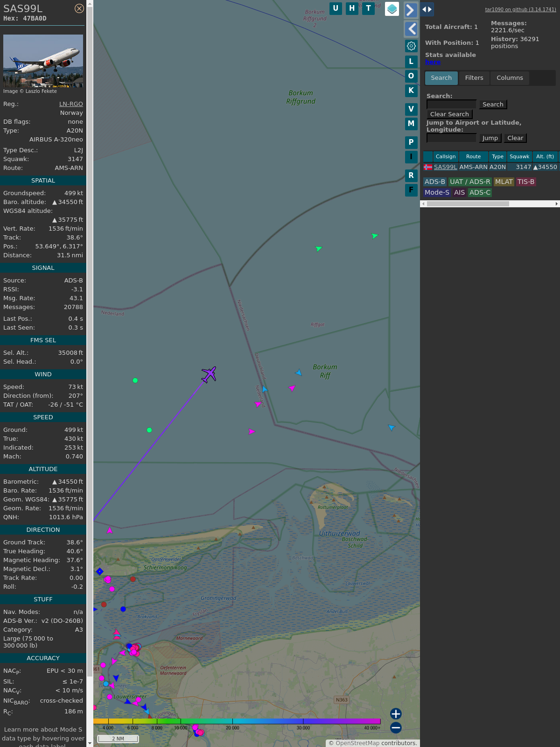
Task: Click the Route value AMS-ARN in info panel
Action: point(69,168)
